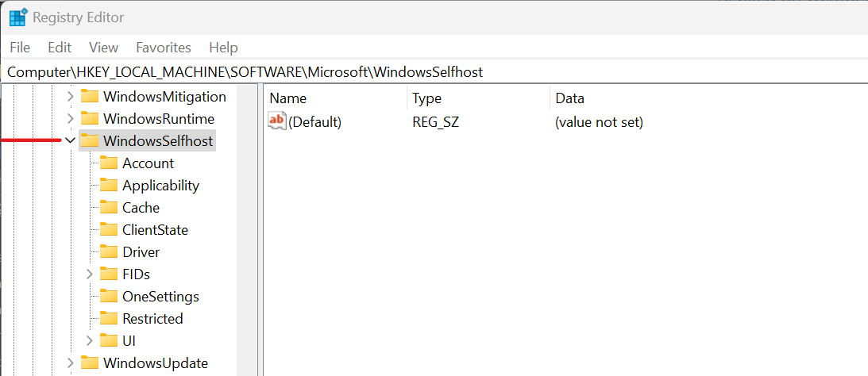
Task: Click the WindowsSelfhost folder icon
Action: [x=90, y=140]
